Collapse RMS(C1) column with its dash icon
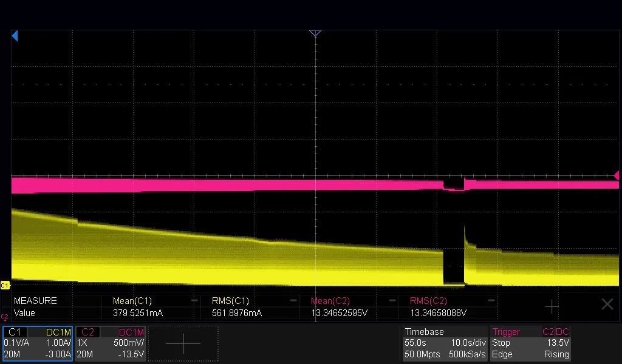The width and height of the screenshot is (622, 364). pos(293,301)
